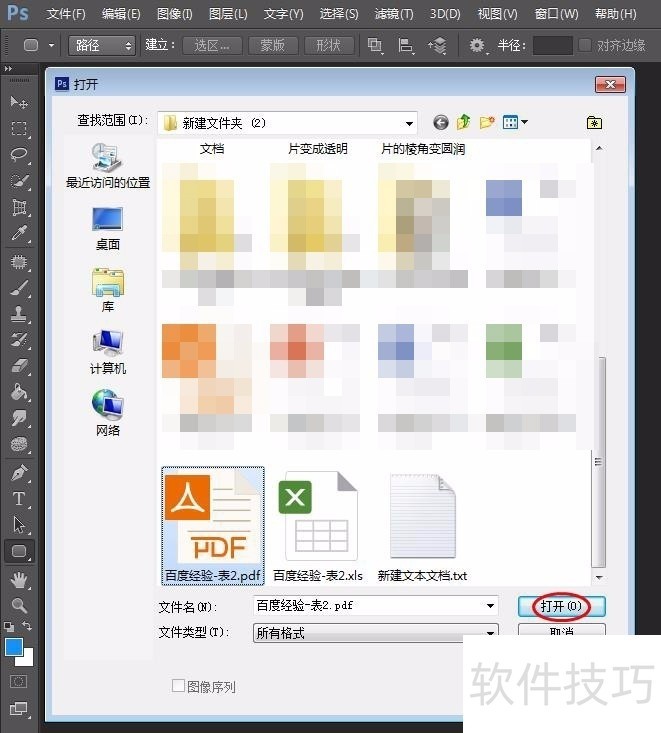Image resolution: width=661 pixels, height=733 pixels.
Task: Select the Paint Bucket tool
Action: [x=19, y=391]
